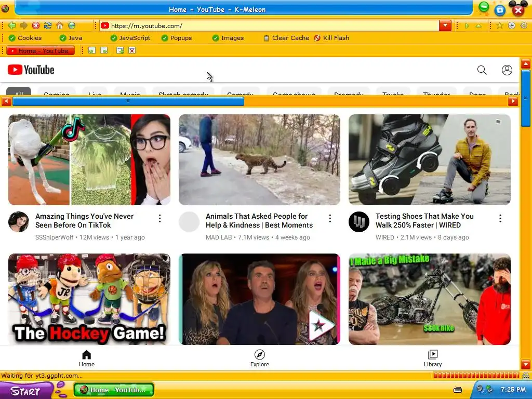Open the home page with the Home icon
The image size is (532, 399).
[x=60, y=25]
